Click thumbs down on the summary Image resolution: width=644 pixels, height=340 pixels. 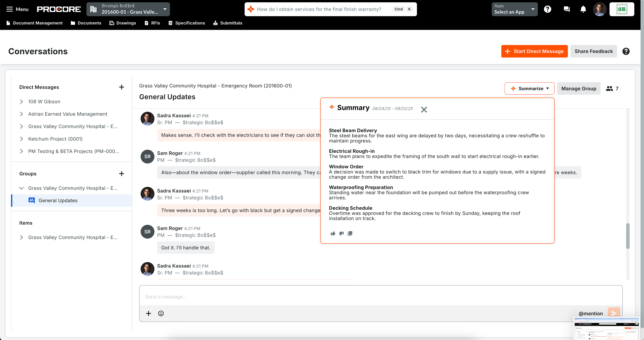pyautogui.click(x=341, y=233)
